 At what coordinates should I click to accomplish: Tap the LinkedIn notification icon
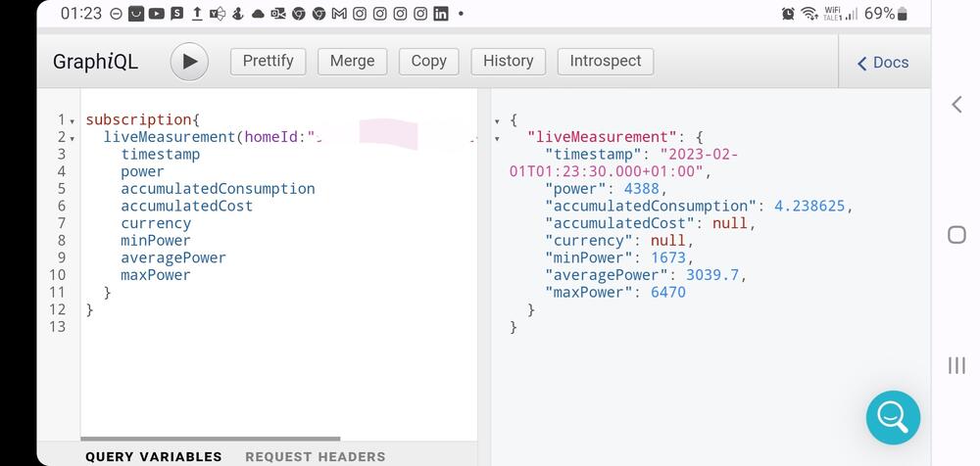pyautogui.click(x=441, y=14)
